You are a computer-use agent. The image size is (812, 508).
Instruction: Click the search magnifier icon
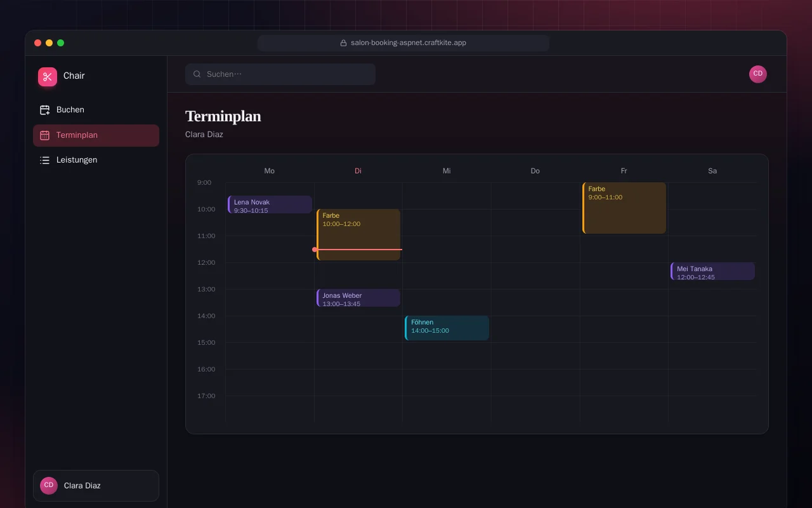pyautogui.click(x=197, y=74)
